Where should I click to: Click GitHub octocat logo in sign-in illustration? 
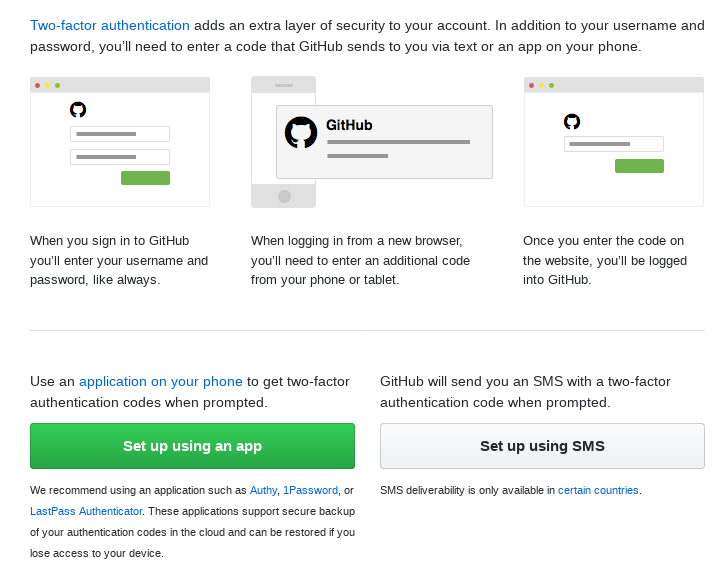[x=78, y=110]
